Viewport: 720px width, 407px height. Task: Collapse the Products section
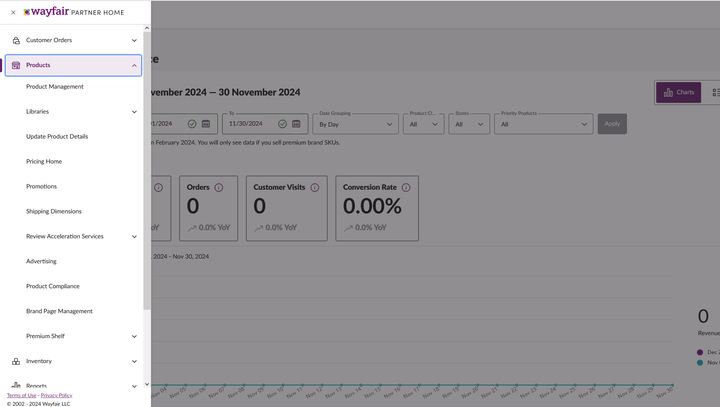134,66
